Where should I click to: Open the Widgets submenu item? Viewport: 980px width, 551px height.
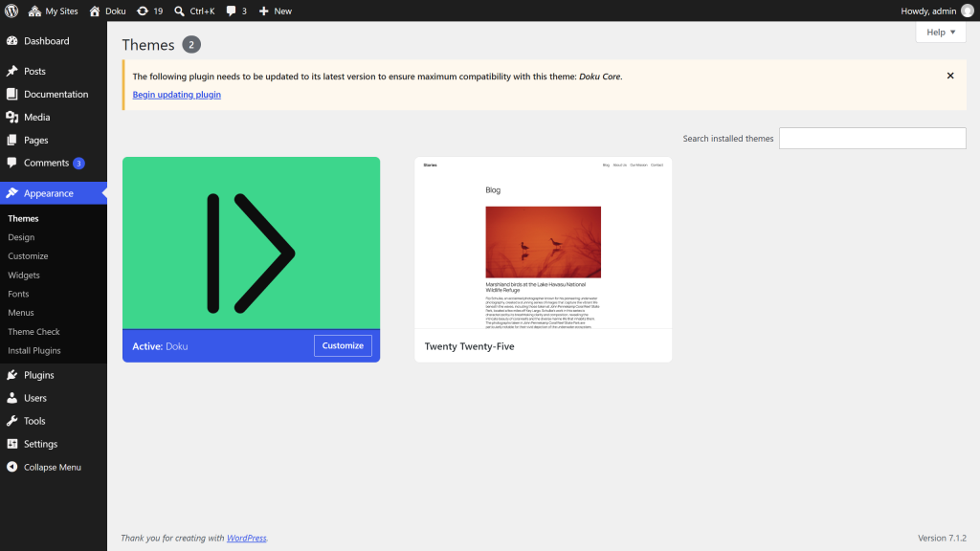click(24, 275)
